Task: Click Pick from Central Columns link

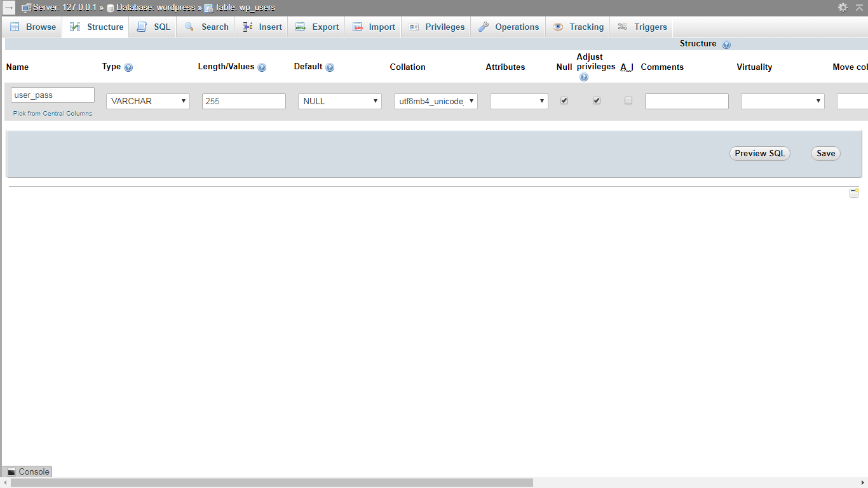Action: [53, 114]
